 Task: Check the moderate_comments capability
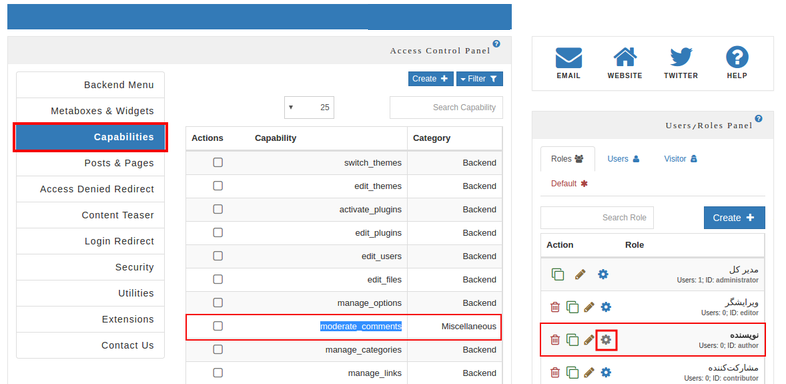pos(218,326)
